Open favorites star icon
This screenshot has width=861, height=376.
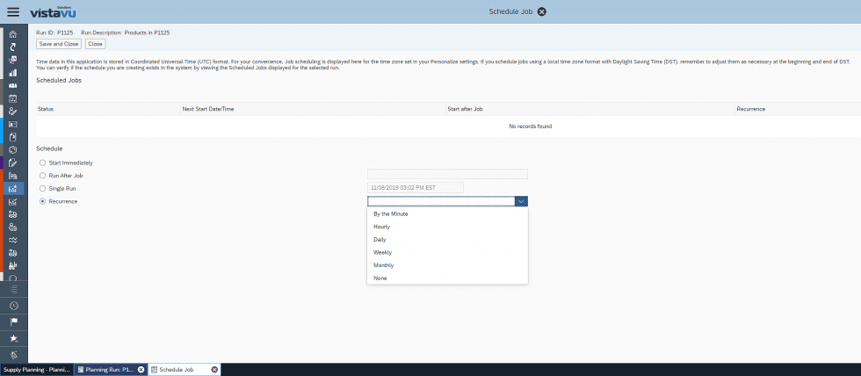pos(14,339)
